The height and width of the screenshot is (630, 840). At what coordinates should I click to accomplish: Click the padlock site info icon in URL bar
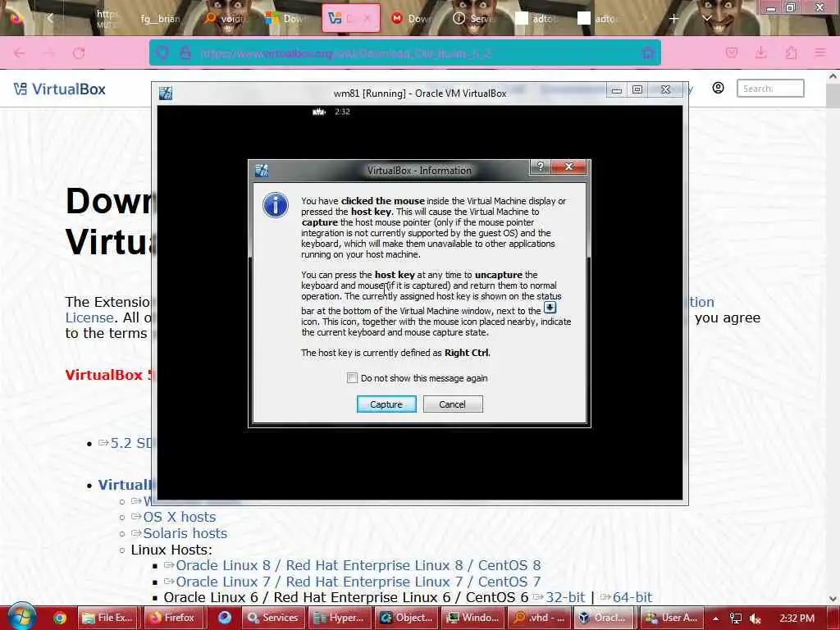point(185,53)
